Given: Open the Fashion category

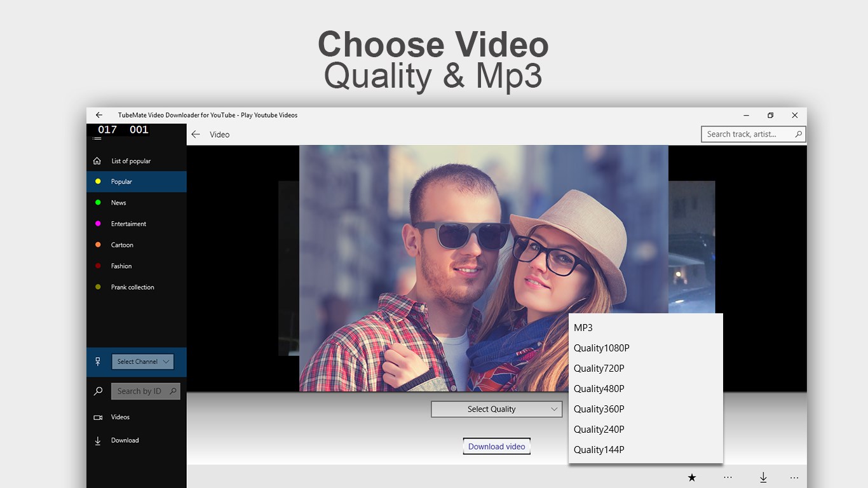Looking at the screenshot, I should (121, 266).
